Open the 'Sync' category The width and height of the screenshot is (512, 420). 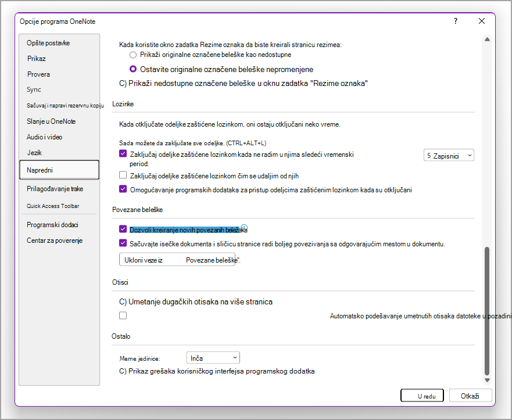pyautogui.click(x=34, y=89)
